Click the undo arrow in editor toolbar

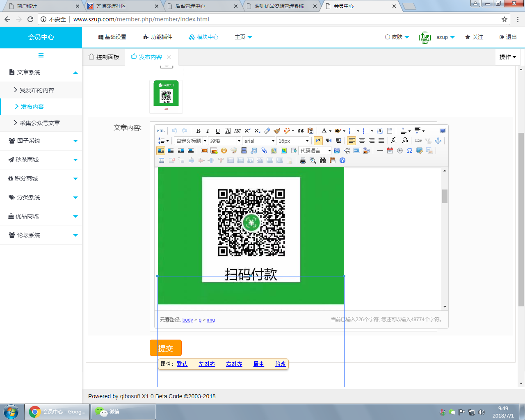click(175, 131)
